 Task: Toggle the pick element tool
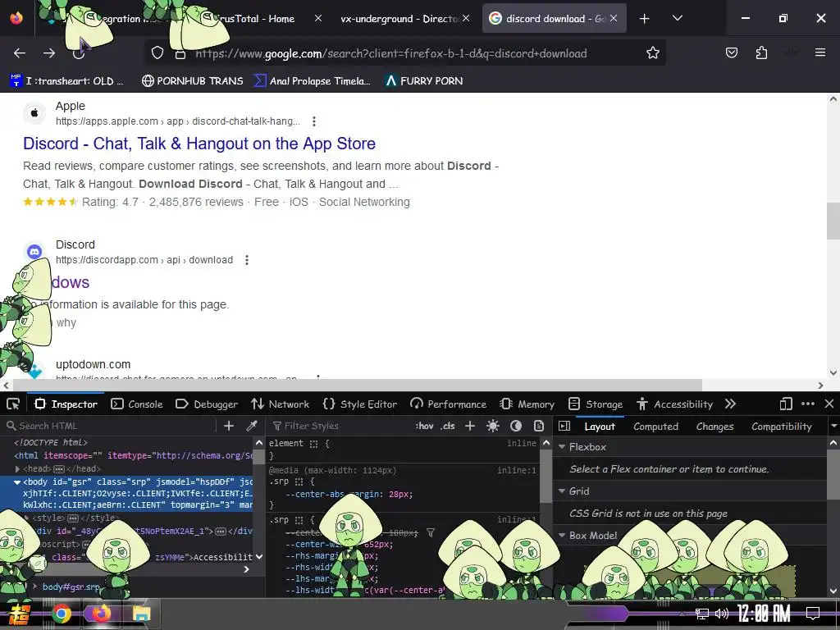pyautogui.click(x=13, y=404)
